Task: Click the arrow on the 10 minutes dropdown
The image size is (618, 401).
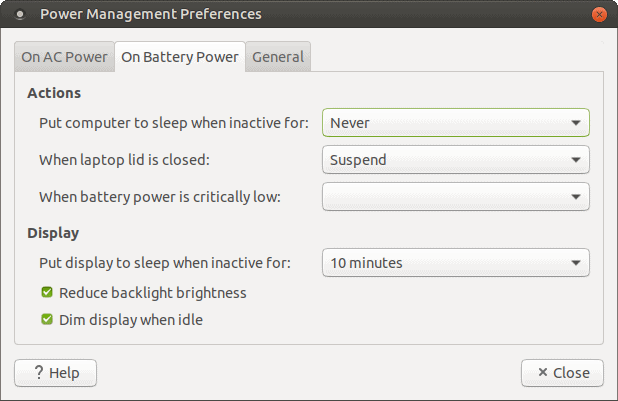Action: [576, 263]
